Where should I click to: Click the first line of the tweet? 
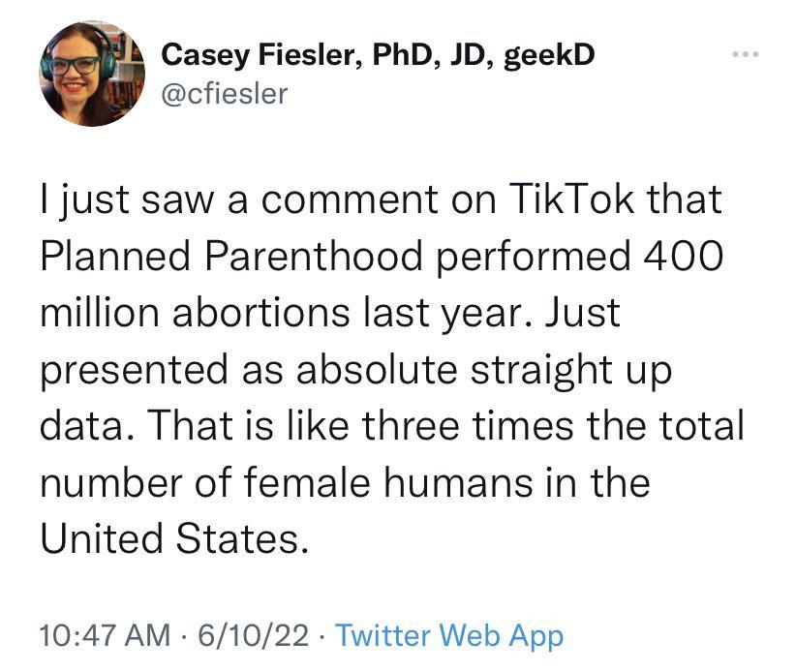[x=381, y=199]
